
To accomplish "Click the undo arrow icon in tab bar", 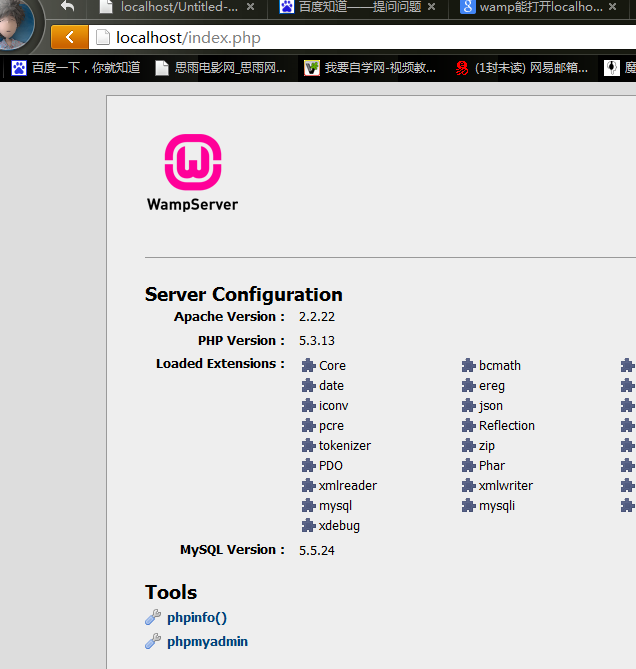I will click(67, 6).
